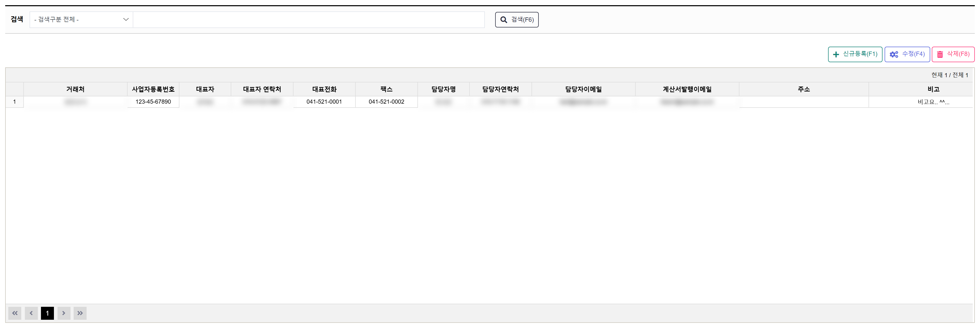Go to last page with double-right arrow
The width and height of the screenshot is (980, 327).
(80, 313)
